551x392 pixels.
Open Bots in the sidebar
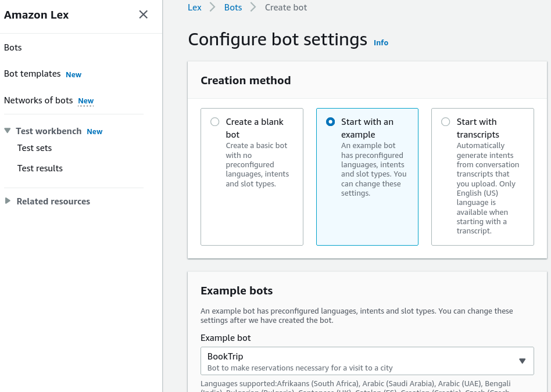pyautogui.click(x=13, y=48)
